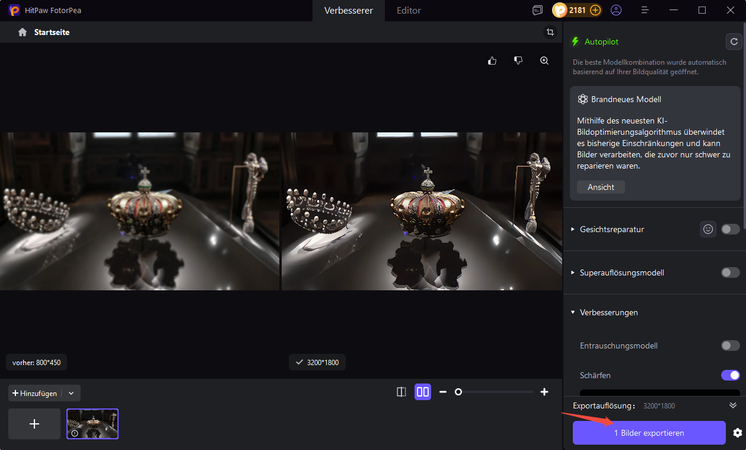Select side-by-side compare view

pos(422,392)
